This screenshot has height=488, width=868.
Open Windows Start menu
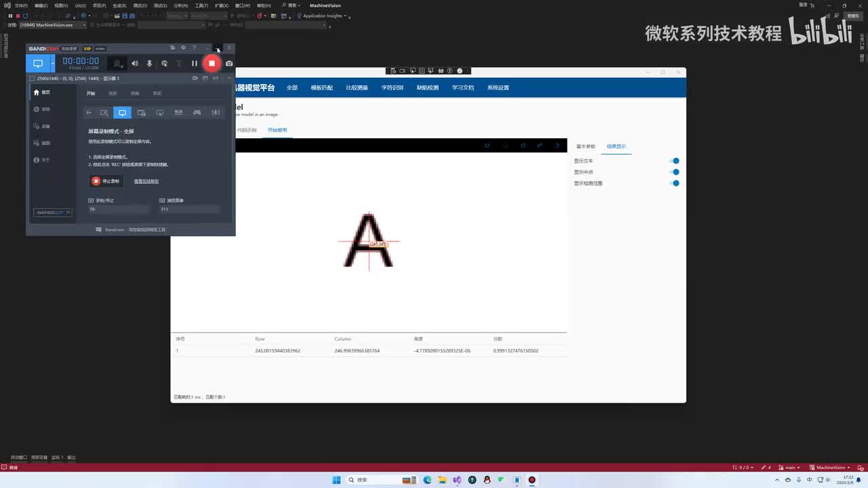(336, 480)
